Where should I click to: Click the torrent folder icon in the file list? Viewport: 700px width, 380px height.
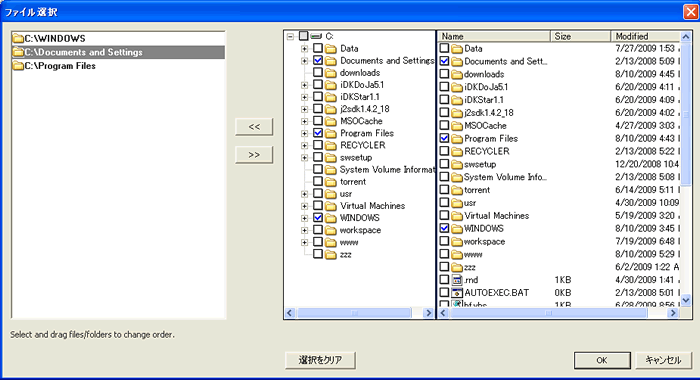tap(457, 190)
